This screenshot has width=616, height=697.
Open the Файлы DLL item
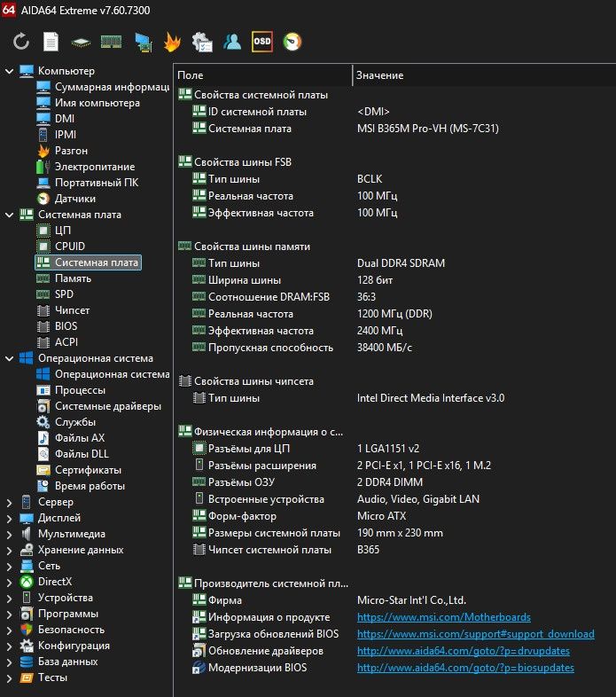pyautogui.click(x=73, y=454)
